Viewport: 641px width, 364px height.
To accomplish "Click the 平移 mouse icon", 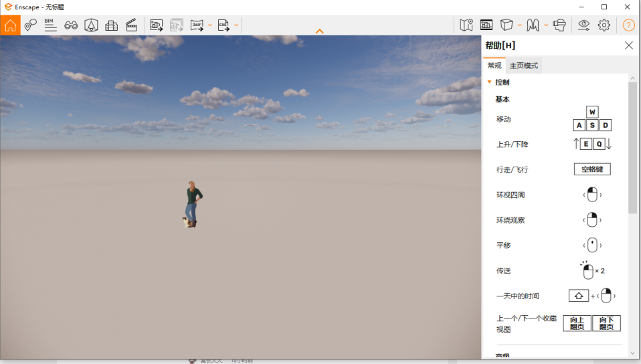I will point(592,246).
